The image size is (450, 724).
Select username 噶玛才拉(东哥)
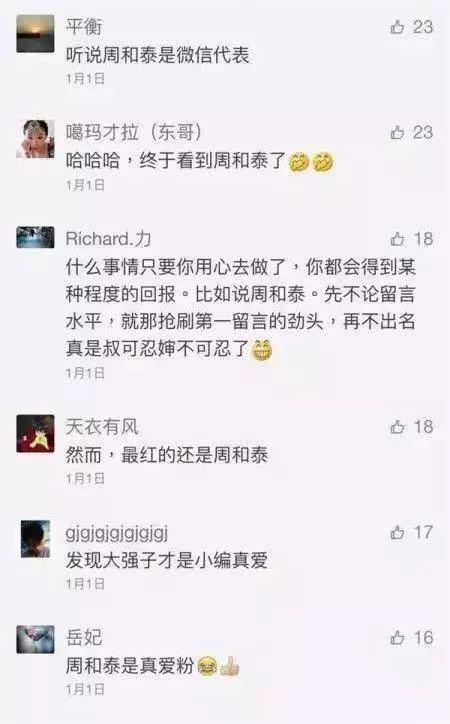click(134, 133)
